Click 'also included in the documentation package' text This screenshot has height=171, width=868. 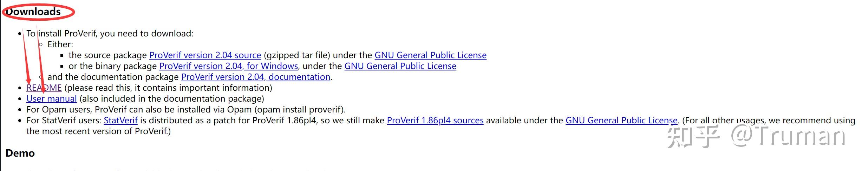coord(172,98)
